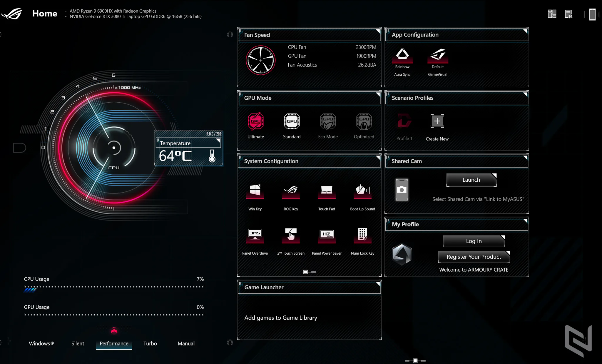The width and height of the screenshot is (602, 364).
Task: Choose the Optimized GPU mode icon
Action: tap(364, 121)
